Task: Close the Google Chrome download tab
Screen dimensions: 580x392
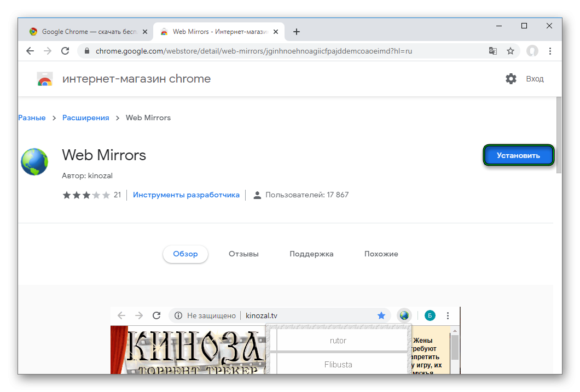Action: tap(145, 32)
